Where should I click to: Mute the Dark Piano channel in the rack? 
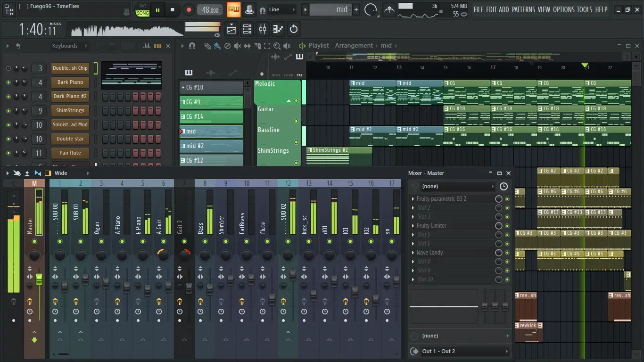tap(8, 82)
